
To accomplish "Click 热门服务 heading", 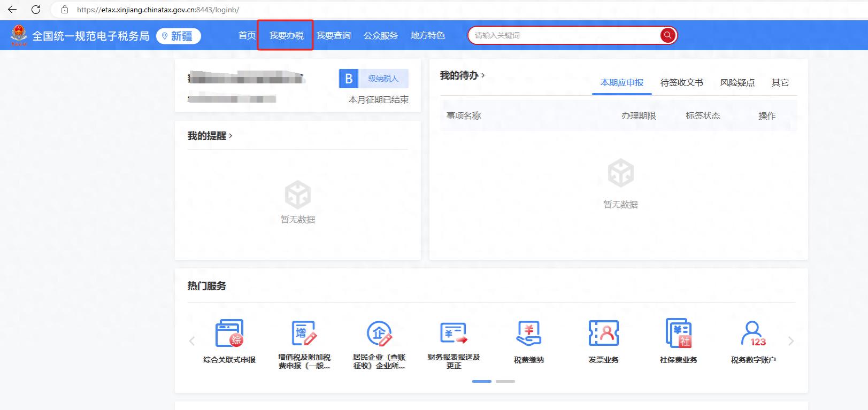I will [x=207, y=286].
